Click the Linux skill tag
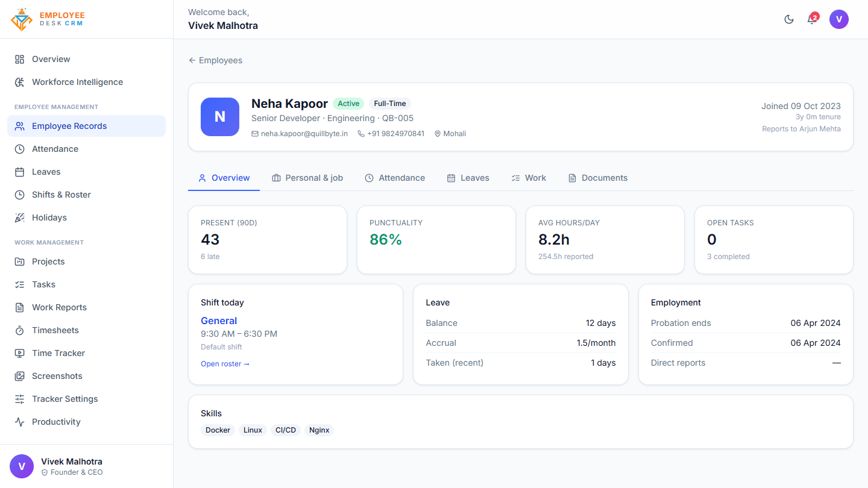 253,430
